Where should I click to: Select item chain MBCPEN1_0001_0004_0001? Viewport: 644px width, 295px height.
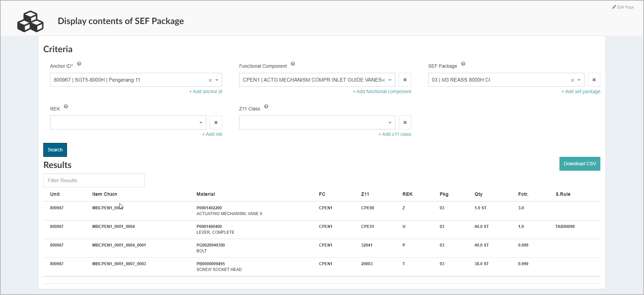click(119, 245)
